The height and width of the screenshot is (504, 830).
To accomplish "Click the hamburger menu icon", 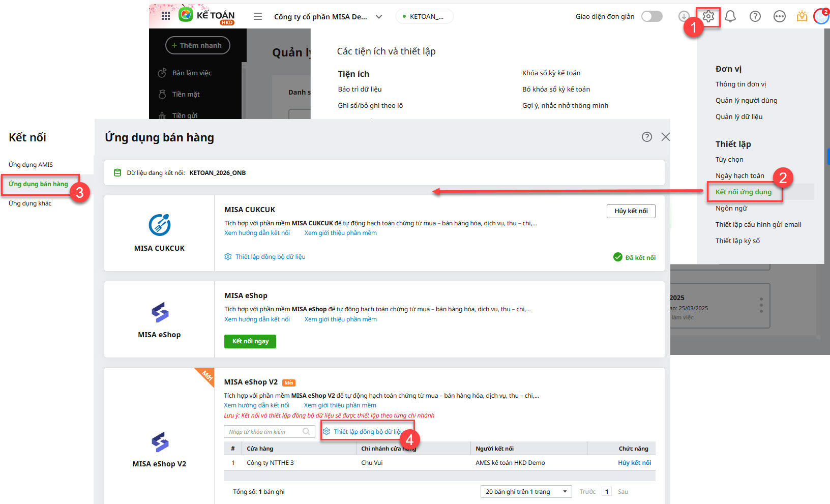I will click(x=258, y=17).
